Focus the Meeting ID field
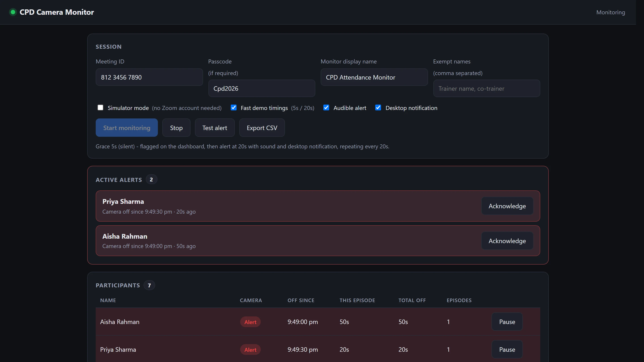Image resolution: width=644 pixels, height=362 pixels. (x=149, y=77)
